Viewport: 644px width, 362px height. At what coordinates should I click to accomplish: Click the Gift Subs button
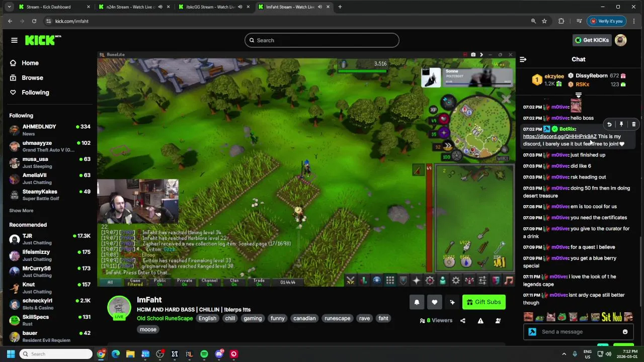point(484,302)
